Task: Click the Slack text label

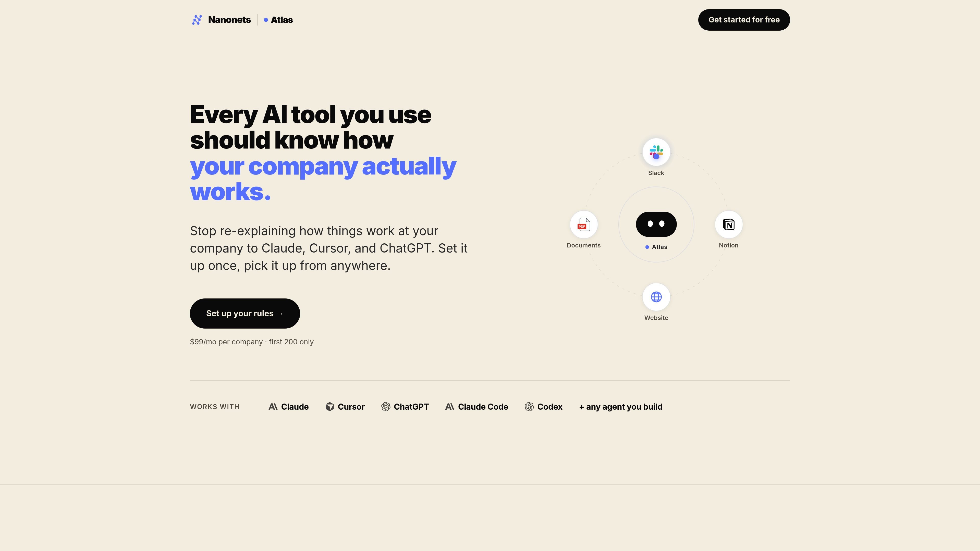Action: tap(656, 173)
